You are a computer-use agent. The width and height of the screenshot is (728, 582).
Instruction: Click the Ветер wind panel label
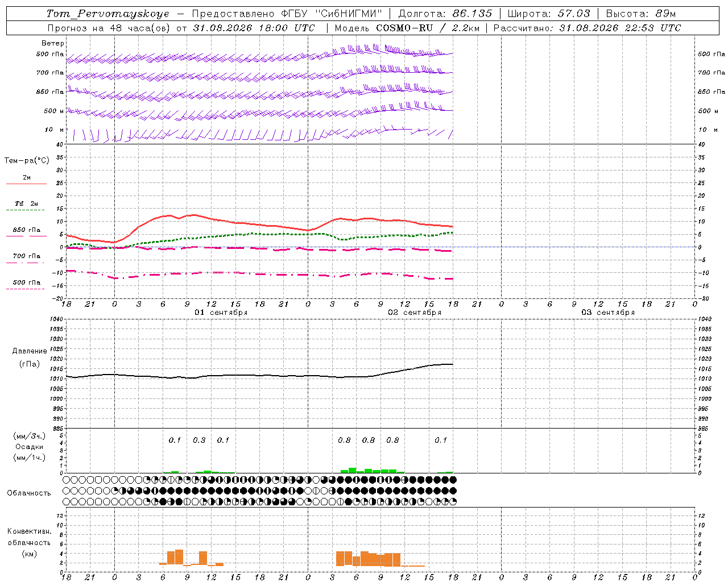pyautogui.click(x=53, y=43)
